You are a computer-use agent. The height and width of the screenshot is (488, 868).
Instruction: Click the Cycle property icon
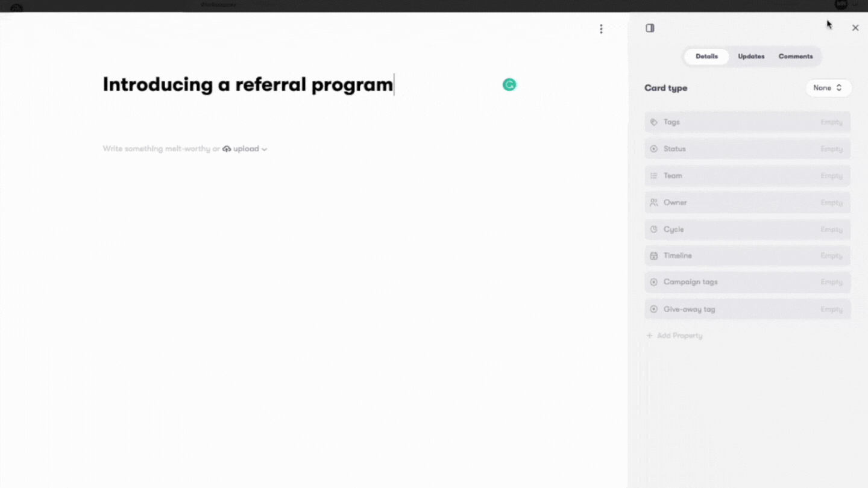pyautogui.click(x=653, y=230)
